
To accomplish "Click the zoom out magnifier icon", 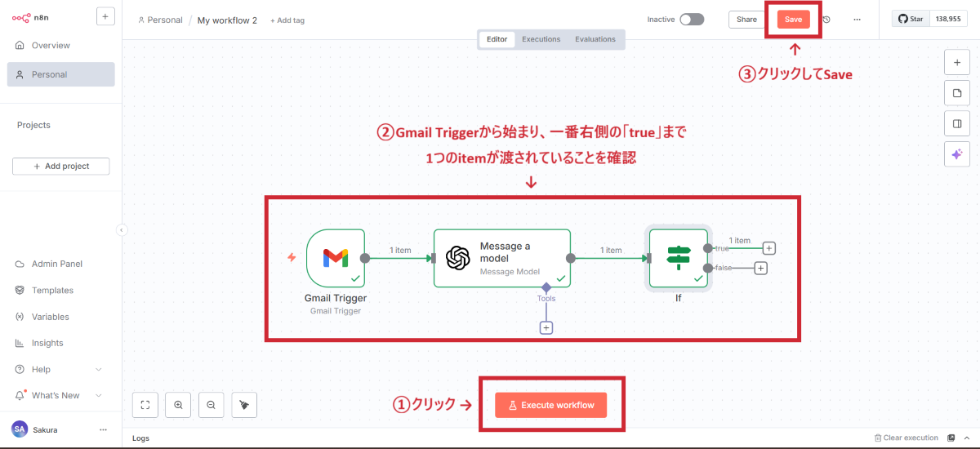I will tap(211, 404).
